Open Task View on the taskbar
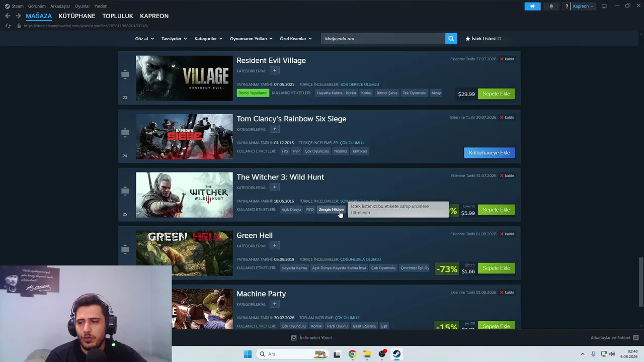The height and width of the screenshot is (362, 644). 337,354
